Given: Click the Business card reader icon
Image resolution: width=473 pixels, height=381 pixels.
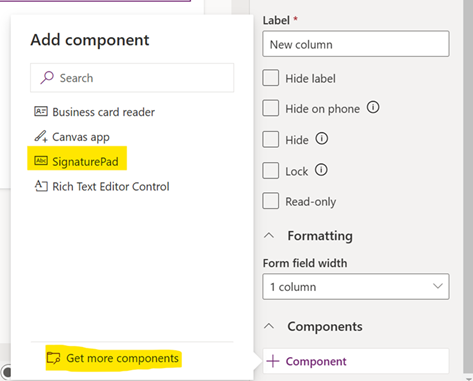Looking at the screenshot, I should tap(41, 111).
